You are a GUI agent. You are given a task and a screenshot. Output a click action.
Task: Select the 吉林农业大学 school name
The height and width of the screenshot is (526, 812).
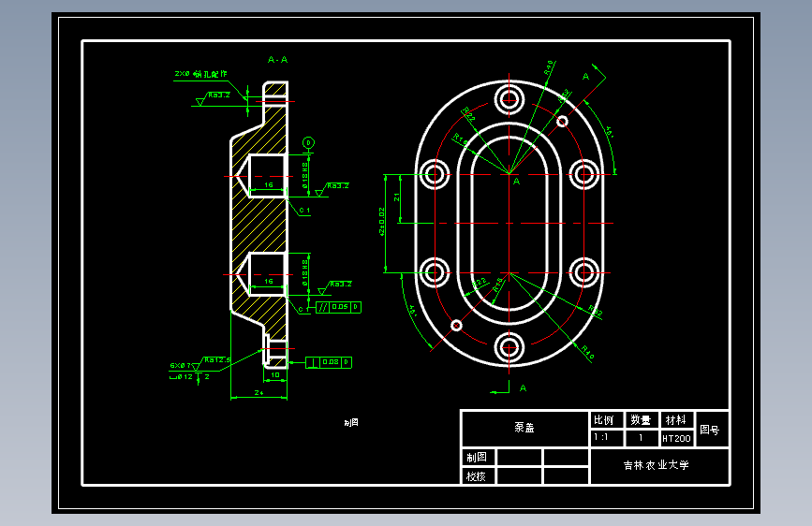(x=657, y=465)
